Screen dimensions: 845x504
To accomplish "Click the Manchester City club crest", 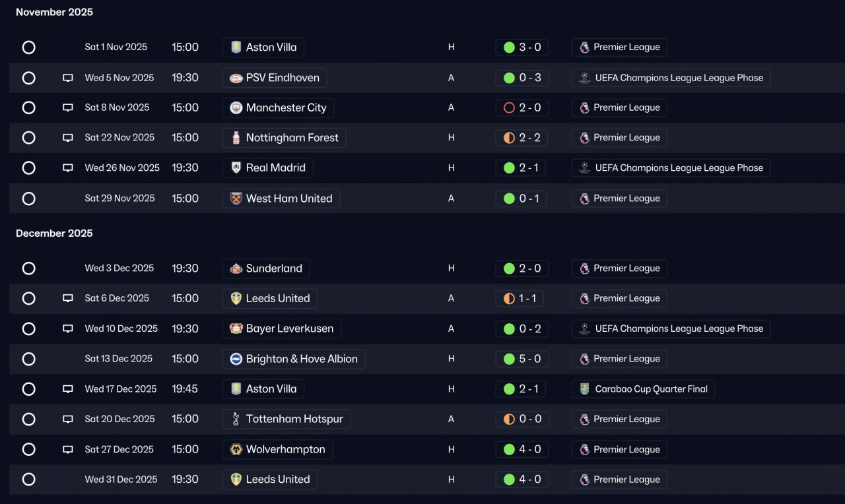I will [236, 108].
